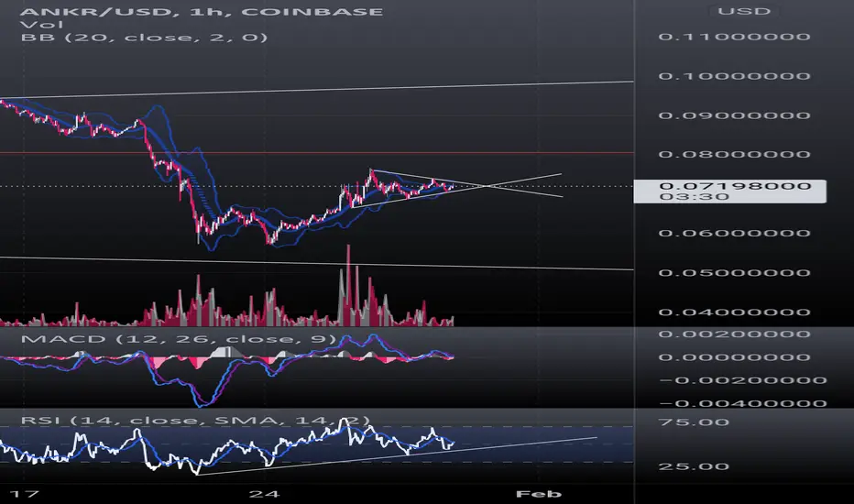Select the RSI (14, close, SMA, 14, 2) legend
The image size is (854, 504).
195,421
